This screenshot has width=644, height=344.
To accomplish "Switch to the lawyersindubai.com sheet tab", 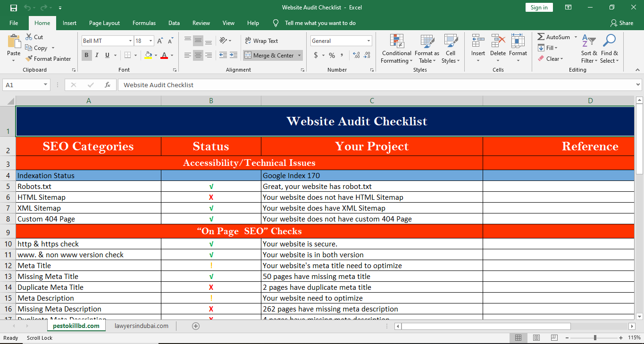I will [142, 326].
